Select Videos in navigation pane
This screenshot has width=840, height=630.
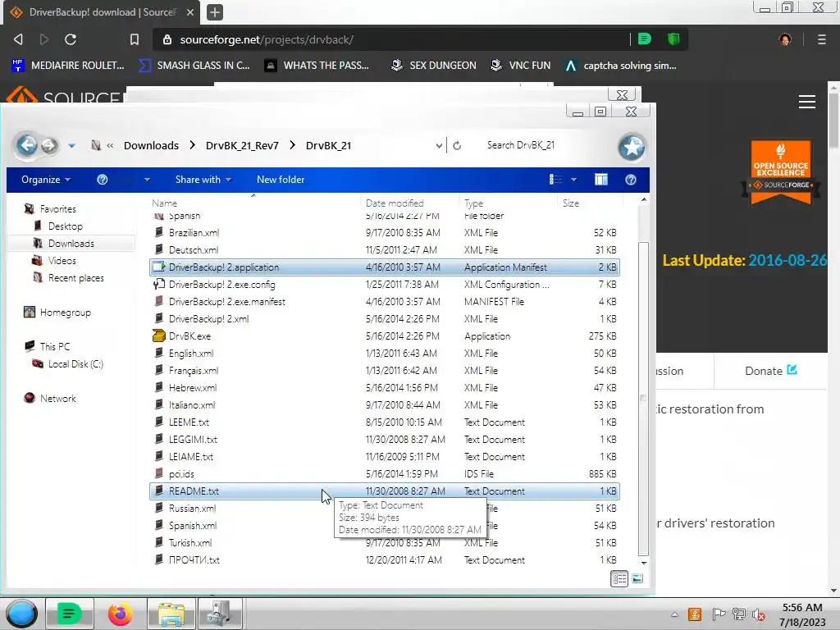click(x=62, y=260)
